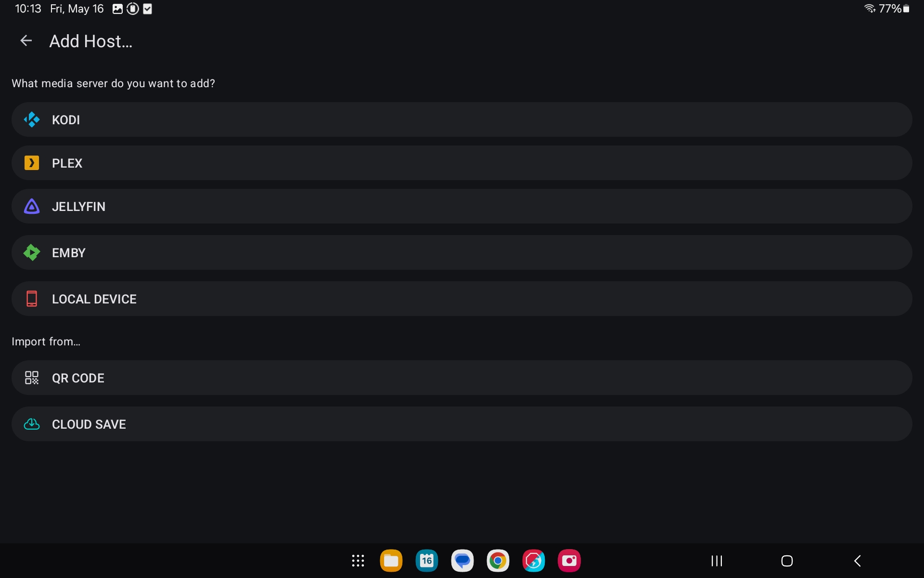Open the yellow Files app in taskbar
924x578 pixels.
391,561
